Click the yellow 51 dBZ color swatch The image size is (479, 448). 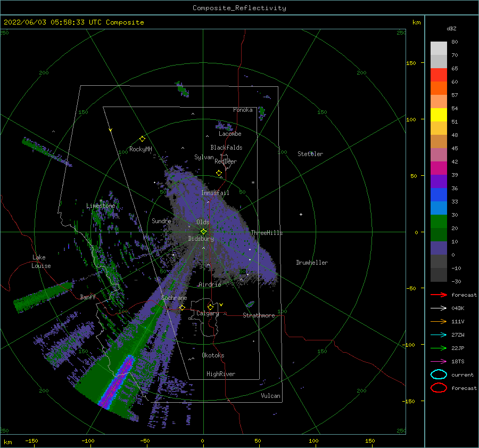click(x=439, y=115)
